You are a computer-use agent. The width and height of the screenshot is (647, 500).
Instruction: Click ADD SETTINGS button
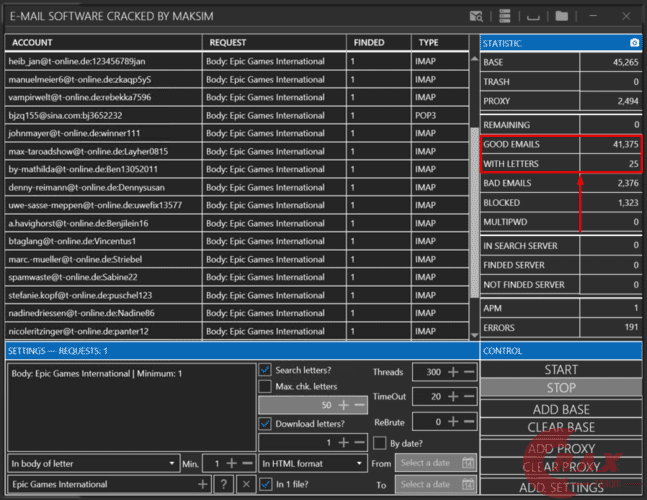pos(561,487)
